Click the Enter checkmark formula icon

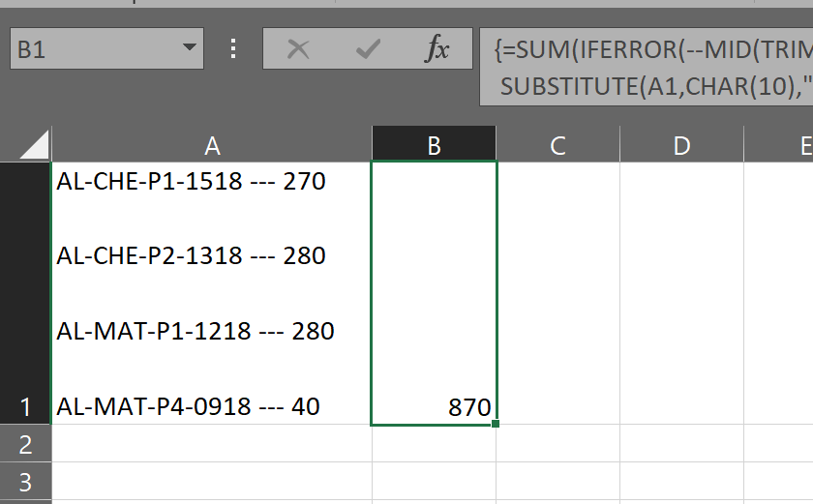[368, 49]
